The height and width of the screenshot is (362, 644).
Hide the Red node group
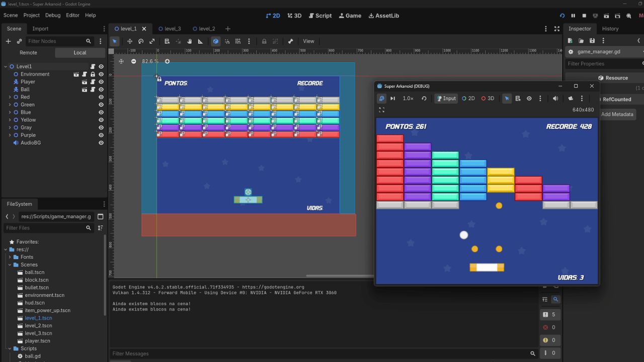101,97
